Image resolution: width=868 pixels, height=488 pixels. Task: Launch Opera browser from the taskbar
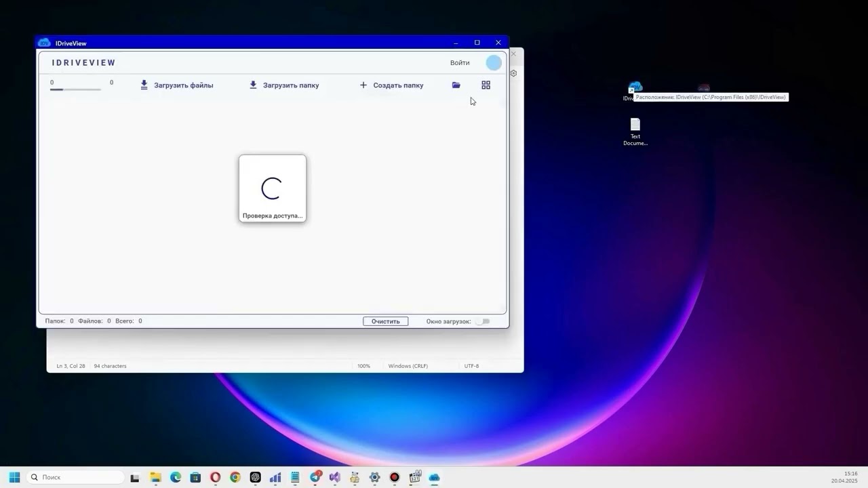coord(215,477)
